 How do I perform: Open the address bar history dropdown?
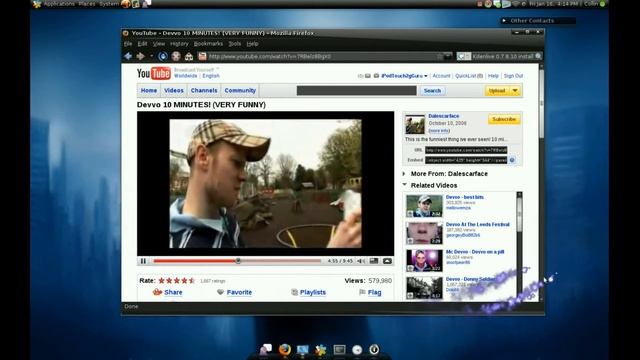click(x=448, y=56)
